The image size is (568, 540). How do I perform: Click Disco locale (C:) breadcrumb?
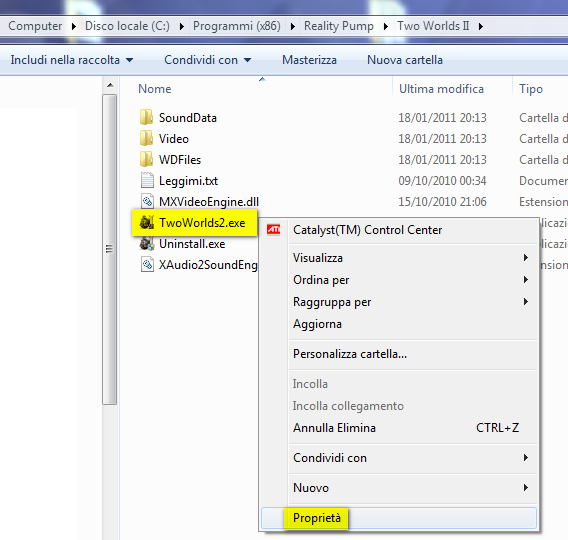(127, 26)
